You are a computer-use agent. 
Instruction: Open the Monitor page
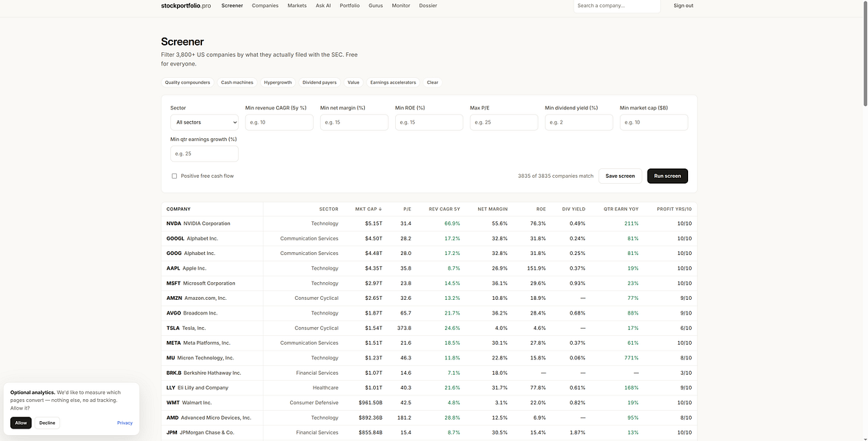click(x=401, y=6)
